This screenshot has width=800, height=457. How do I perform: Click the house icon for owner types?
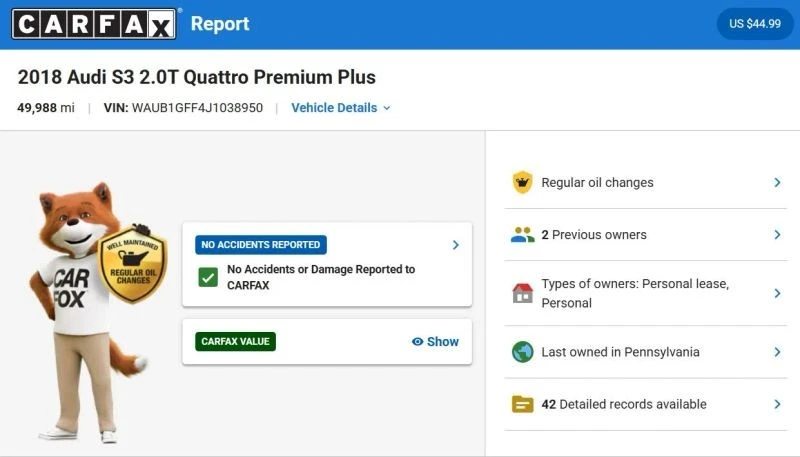522,293
